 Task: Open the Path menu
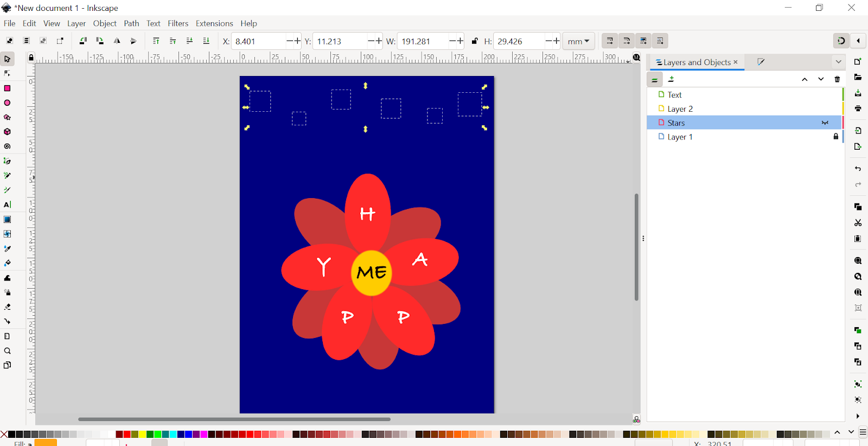(x=131, y=23)
